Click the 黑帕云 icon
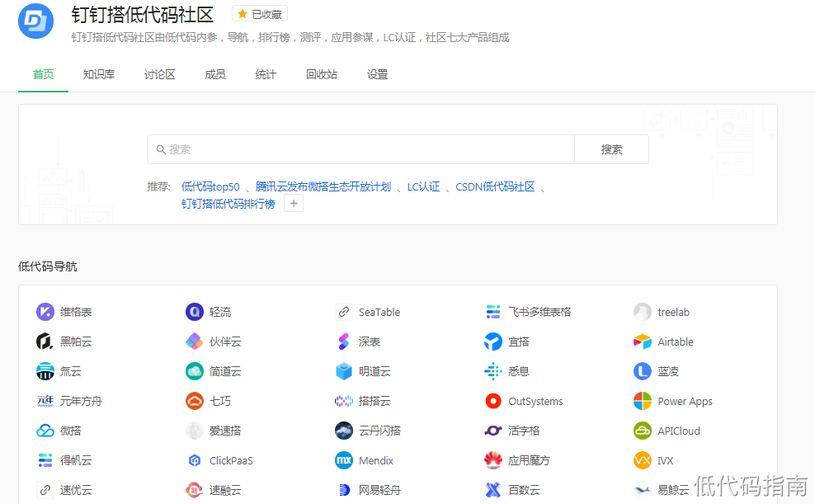 (45, 341)
